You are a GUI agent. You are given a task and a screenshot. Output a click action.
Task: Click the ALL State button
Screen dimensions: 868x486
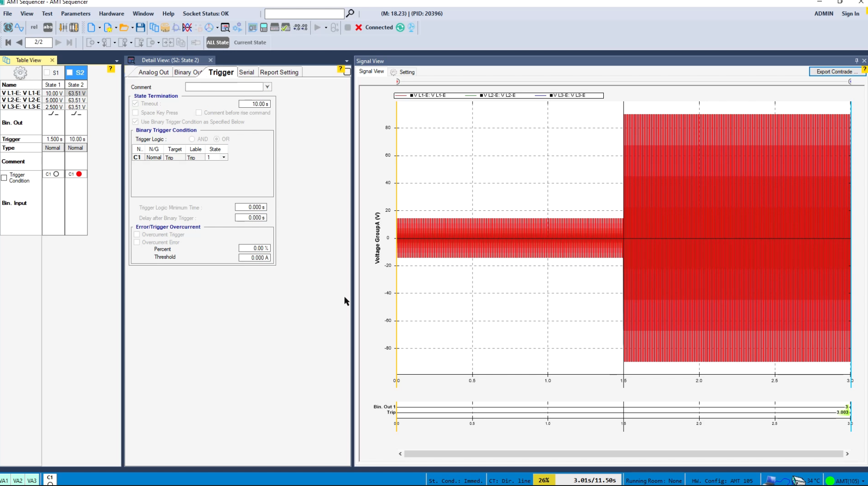click(x=218, y=43)
